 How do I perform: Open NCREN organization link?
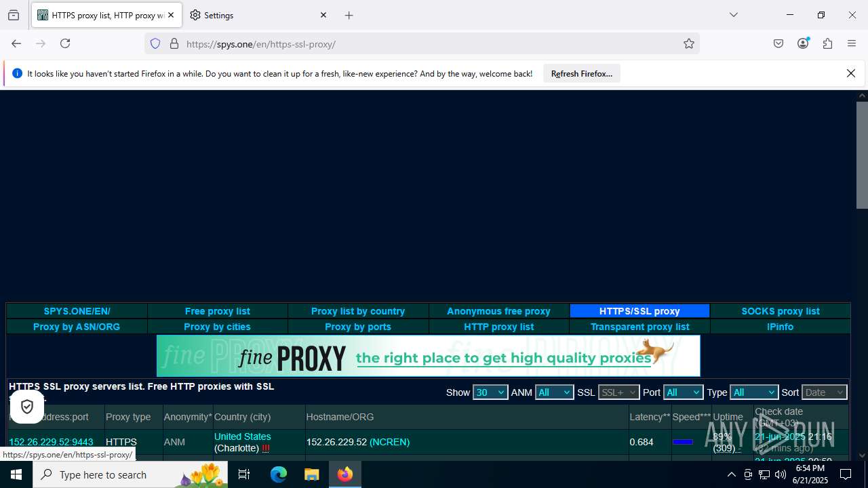[x=389, y=442]
